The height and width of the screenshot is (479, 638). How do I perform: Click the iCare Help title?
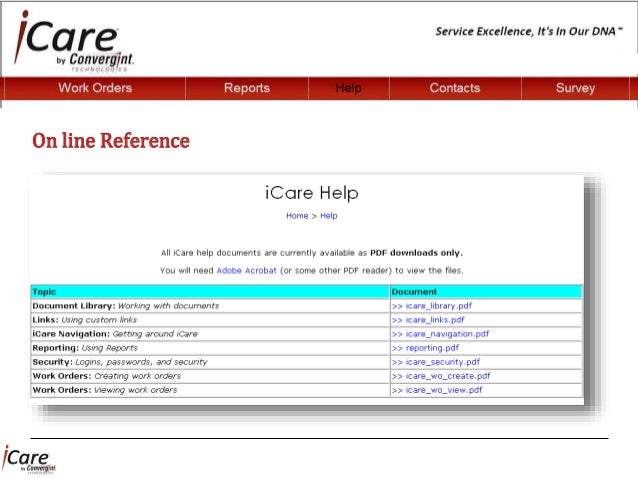312,192
